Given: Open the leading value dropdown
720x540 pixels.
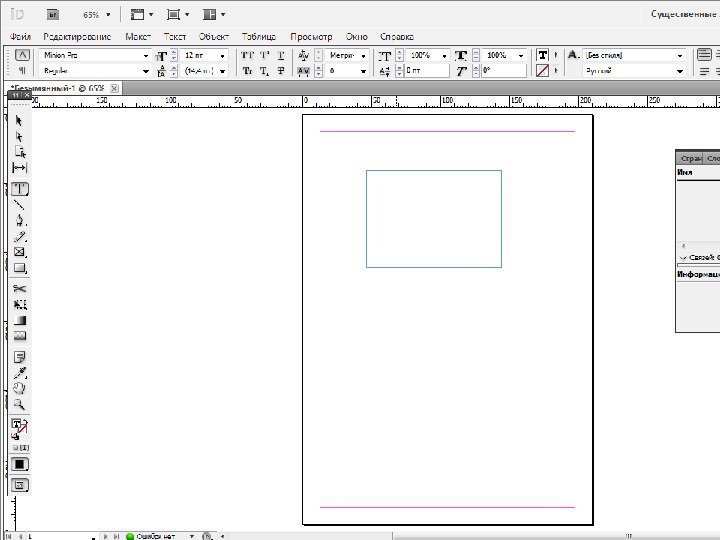Looking at the screenshot, I should tap(222, 71).
